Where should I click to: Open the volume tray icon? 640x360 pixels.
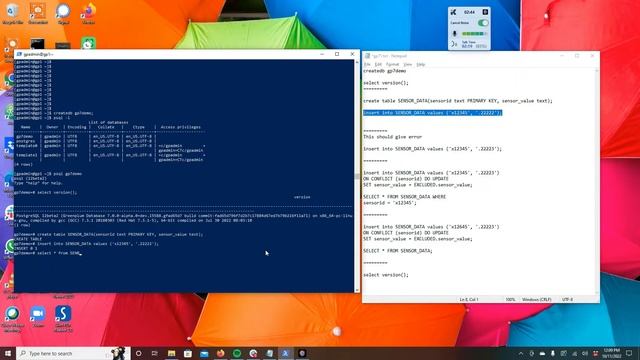[585, 353]
